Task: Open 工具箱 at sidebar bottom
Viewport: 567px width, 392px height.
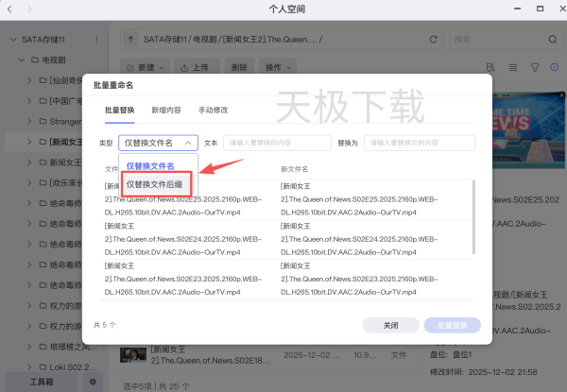Action: 43,381
